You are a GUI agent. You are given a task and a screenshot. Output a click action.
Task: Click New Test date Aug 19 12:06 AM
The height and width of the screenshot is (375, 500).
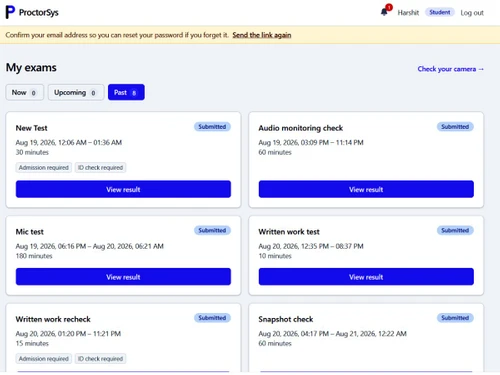[69, 143]
